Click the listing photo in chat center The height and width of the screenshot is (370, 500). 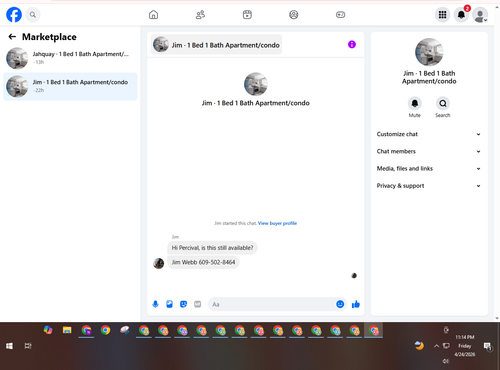tap(256, 84)
